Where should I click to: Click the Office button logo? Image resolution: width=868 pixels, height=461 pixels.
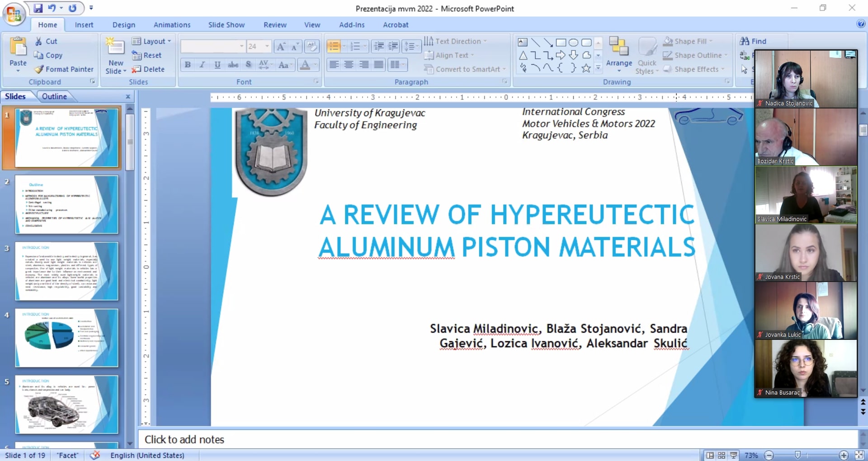(x=14, y=14)
